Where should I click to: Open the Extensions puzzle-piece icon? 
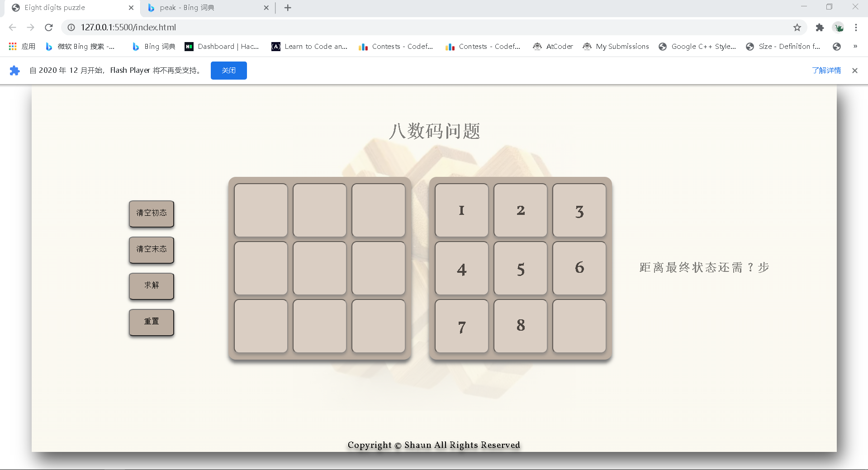(820, 28)
